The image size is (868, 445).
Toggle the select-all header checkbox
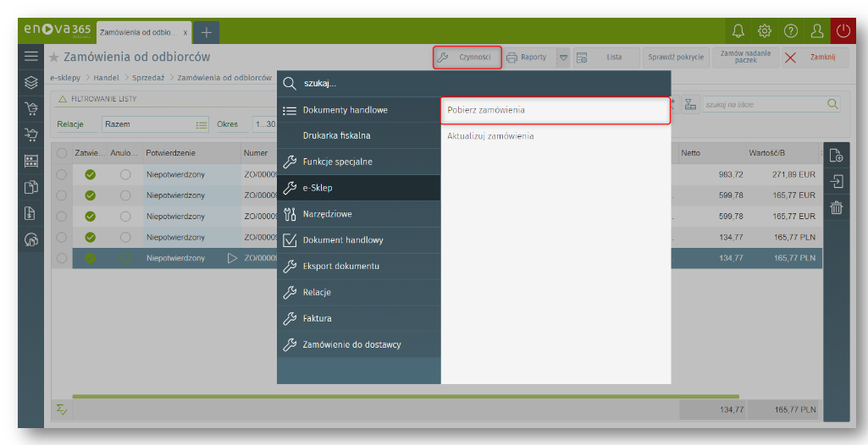[x=61, y=153]
